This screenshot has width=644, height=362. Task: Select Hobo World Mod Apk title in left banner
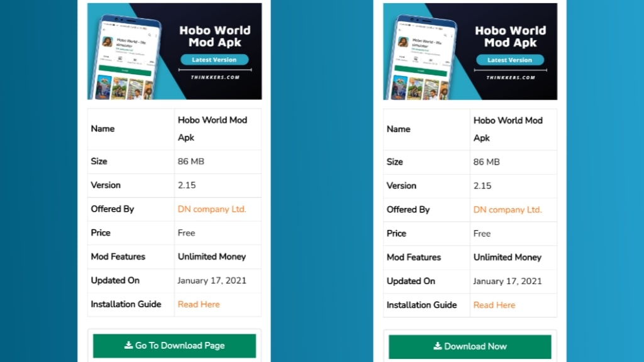point(214,36)
